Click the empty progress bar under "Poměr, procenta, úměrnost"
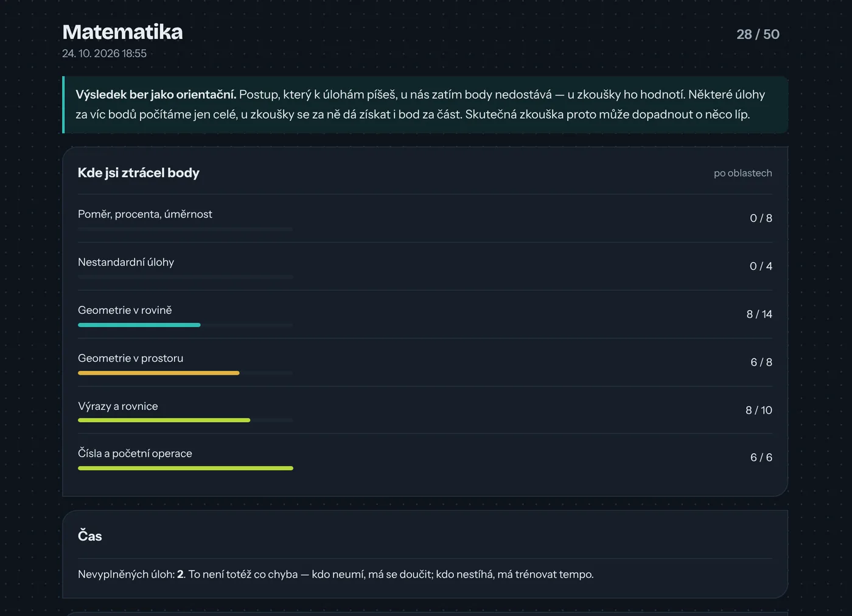Image resolution: width=852 pixels, height=616 pixels. tap(186, 229)
